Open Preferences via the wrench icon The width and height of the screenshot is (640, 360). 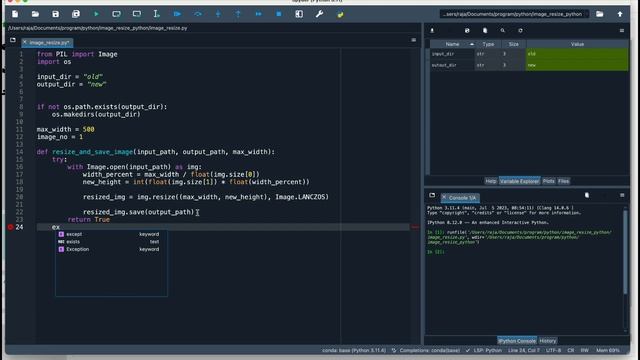(x=320, y=14)
